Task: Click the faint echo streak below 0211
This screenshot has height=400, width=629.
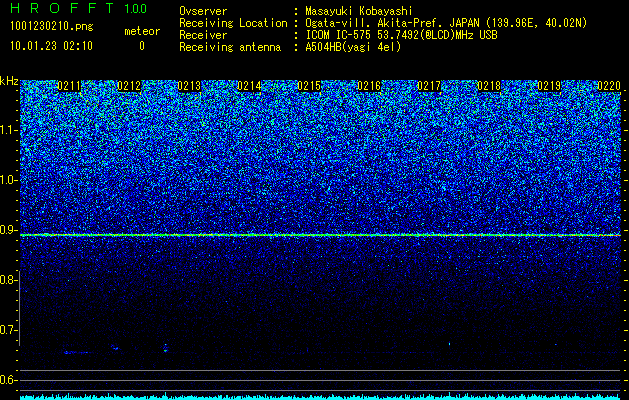Action: [x=76, y=352]
